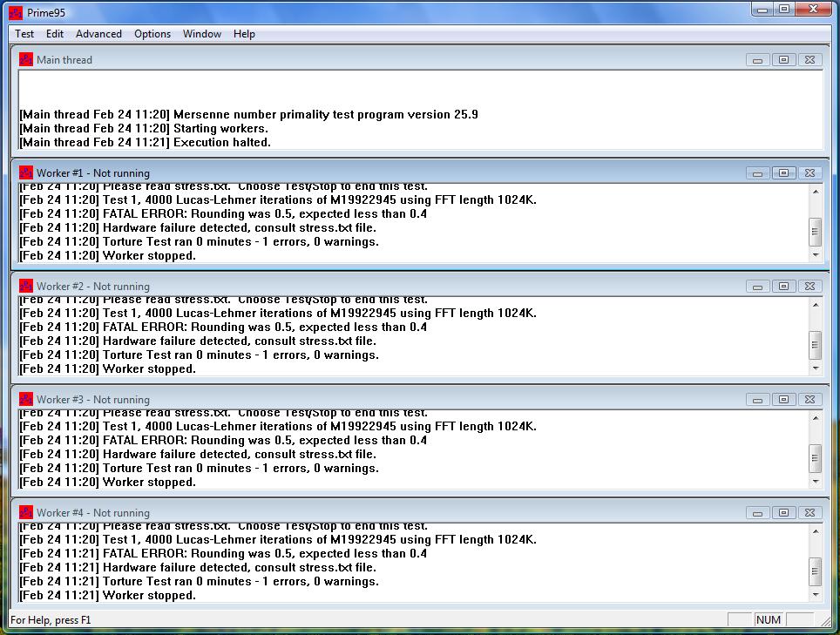This screenshot has width=840, height=635.
Task: Minimize the Main thread child window
Action: (x=757, y=60)
